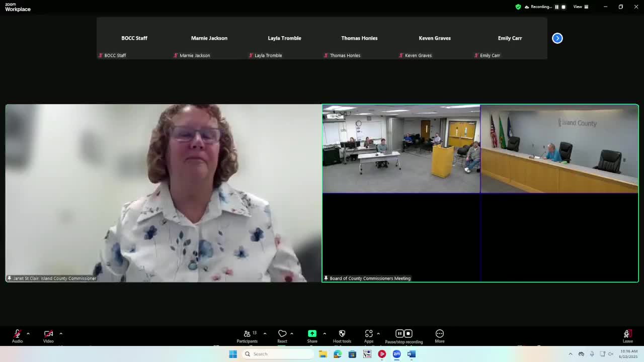This screenshot has width=644, height=362.
Task: Expand the video options arrow beside Video
Action: (61, 333)
